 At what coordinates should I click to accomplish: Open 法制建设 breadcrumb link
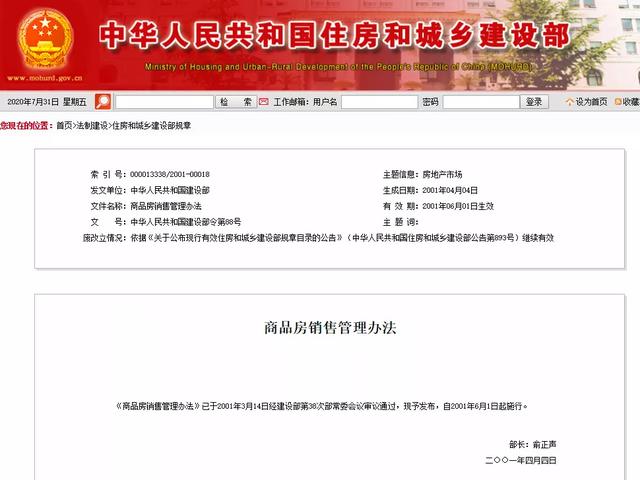[92, 125]
